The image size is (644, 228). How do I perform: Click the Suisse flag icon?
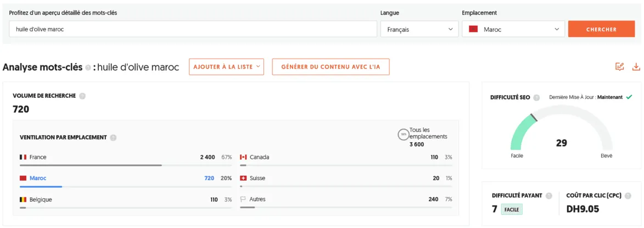[243, 179]
